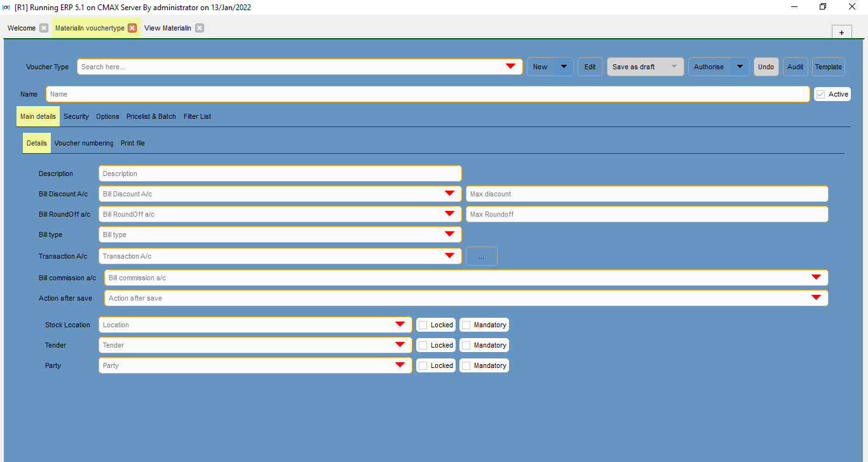This screenshot has height=462, width=868.
Task: Click the Name input field
Action: coord(428,94)
